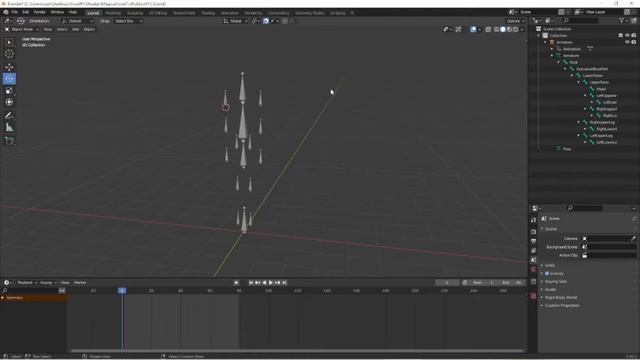640x360 pixels.
Task: Open the Output properties tab
Action: pos(533,241)
